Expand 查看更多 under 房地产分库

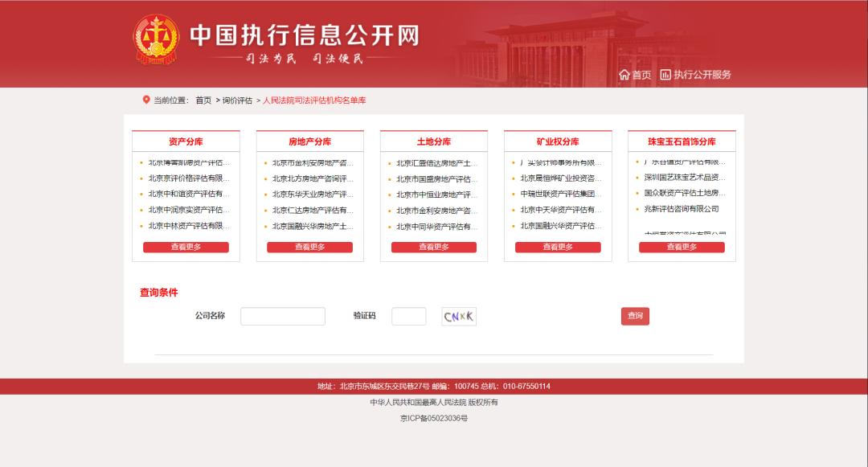pyautogui.click(x=309, y=248)
